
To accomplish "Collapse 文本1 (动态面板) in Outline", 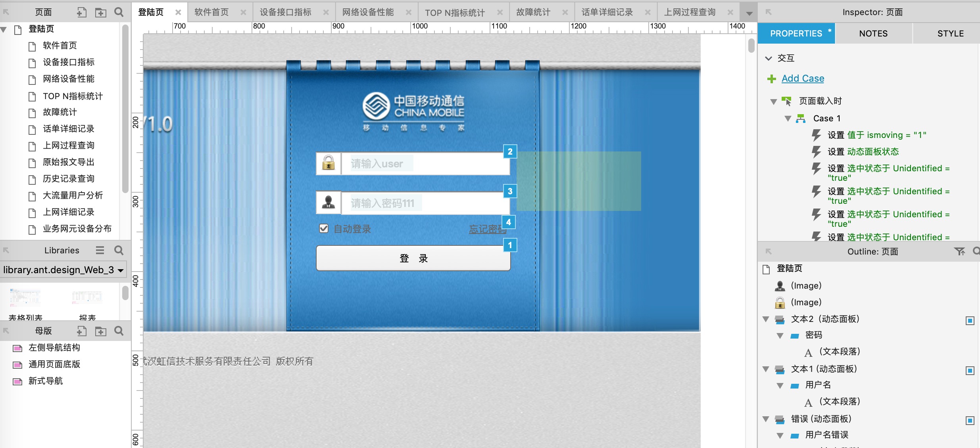I will 766,369.
